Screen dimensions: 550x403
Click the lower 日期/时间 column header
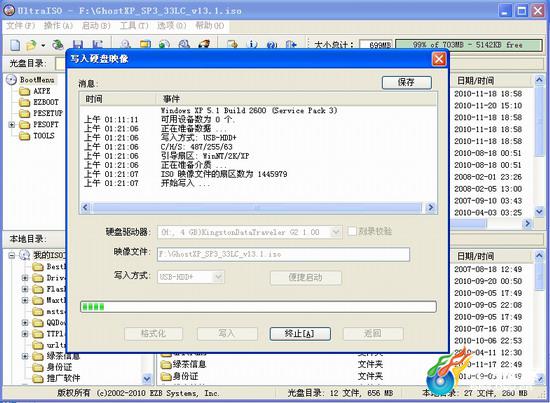point(491,256)
